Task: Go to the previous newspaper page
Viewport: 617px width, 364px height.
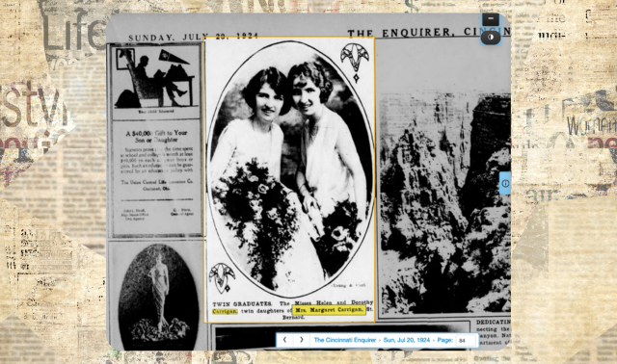Action: [x=285, y=340]
